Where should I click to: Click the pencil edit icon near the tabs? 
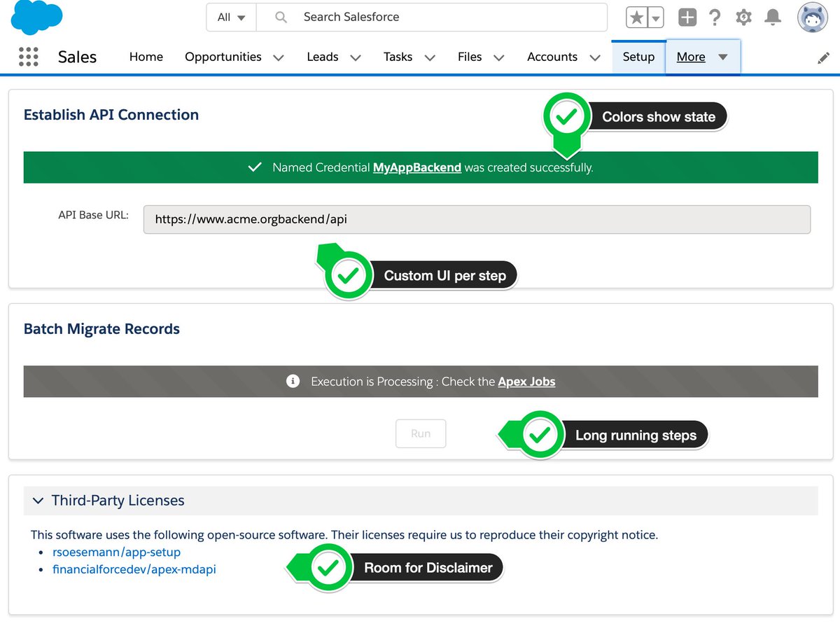pos(823,57)
